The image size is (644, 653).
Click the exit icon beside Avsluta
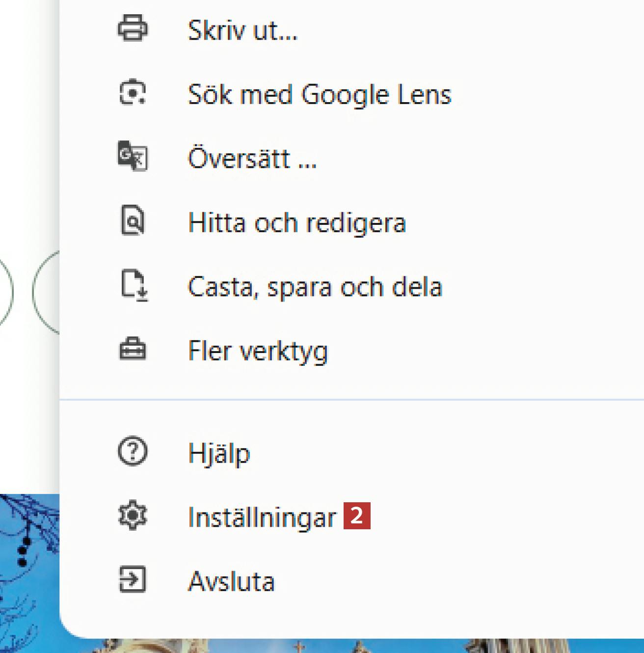point(133,580)
